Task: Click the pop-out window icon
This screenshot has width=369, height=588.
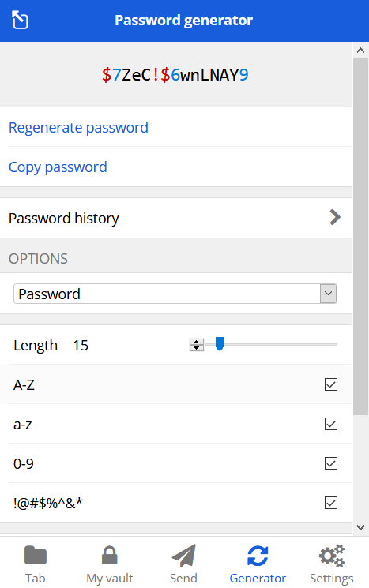Action: coord(20,20)
